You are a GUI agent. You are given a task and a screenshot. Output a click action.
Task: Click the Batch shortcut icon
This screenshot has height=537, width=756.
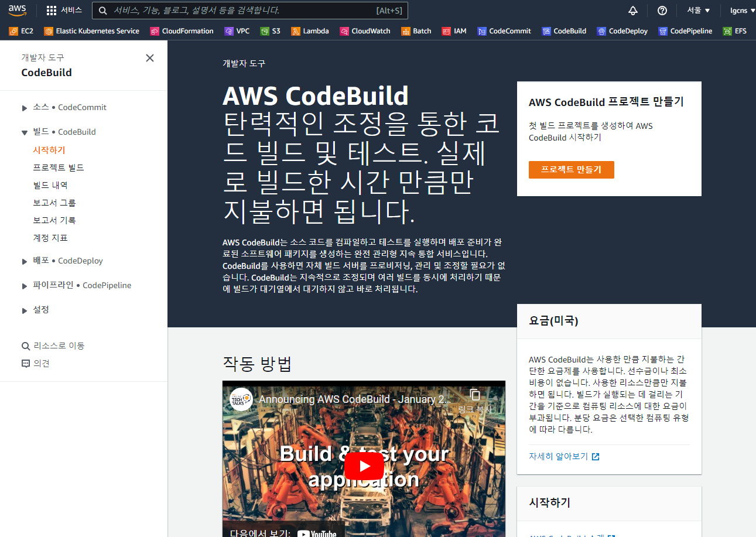(x=406, y=31)
